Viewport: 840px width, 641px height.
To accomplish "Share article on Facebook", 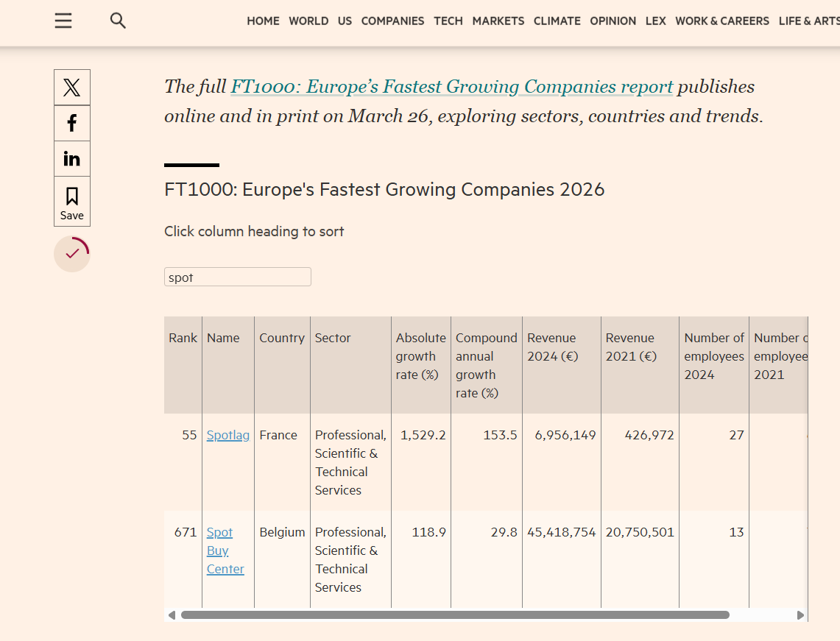I will [x=72, y=123].
